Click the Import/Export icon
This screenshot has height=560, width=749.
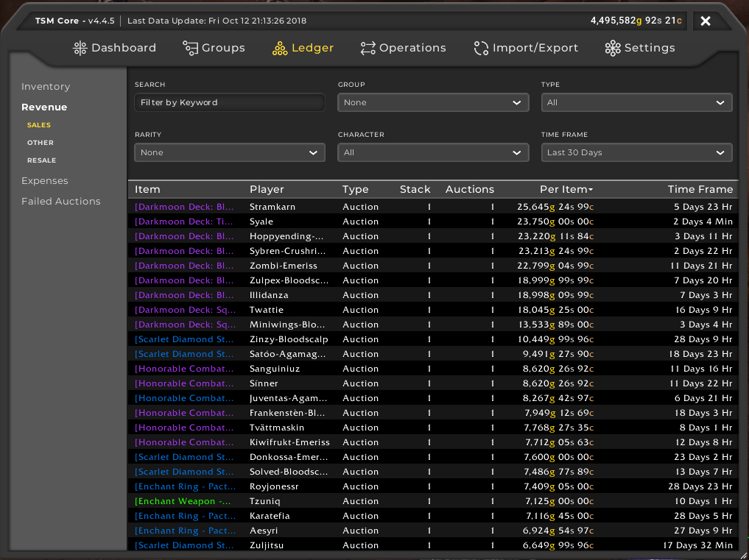[x=481, y=48]
